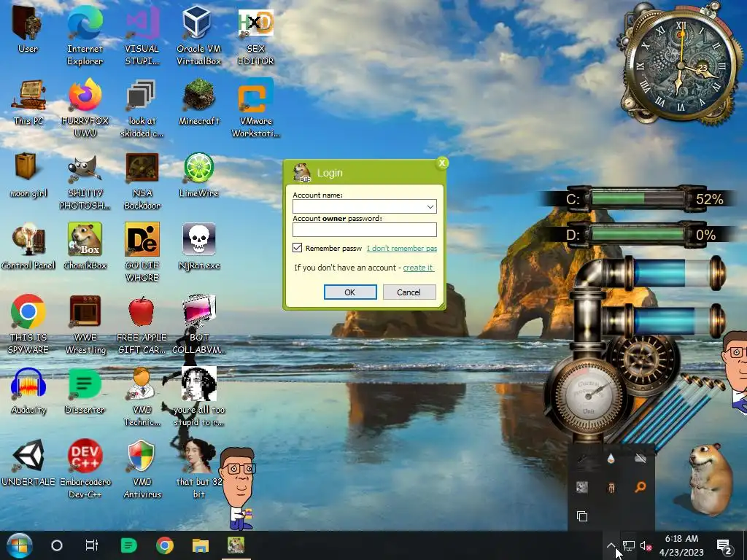Click the crossed-out cloud tray icon
This screenshot has width=747, height=560.
pyautogui.click(x=640, y=458)
